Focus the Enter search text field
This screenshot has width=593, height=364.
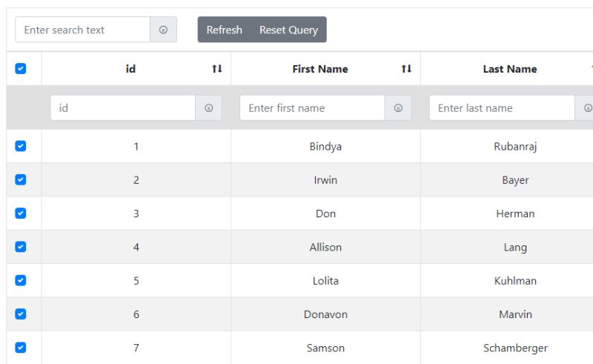pos(83,30)
